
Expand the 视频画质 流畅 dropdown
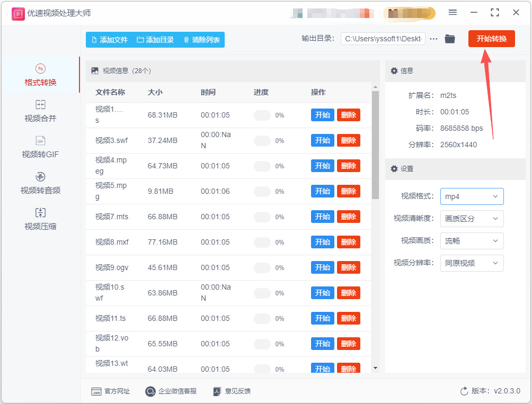click(472, 240)
